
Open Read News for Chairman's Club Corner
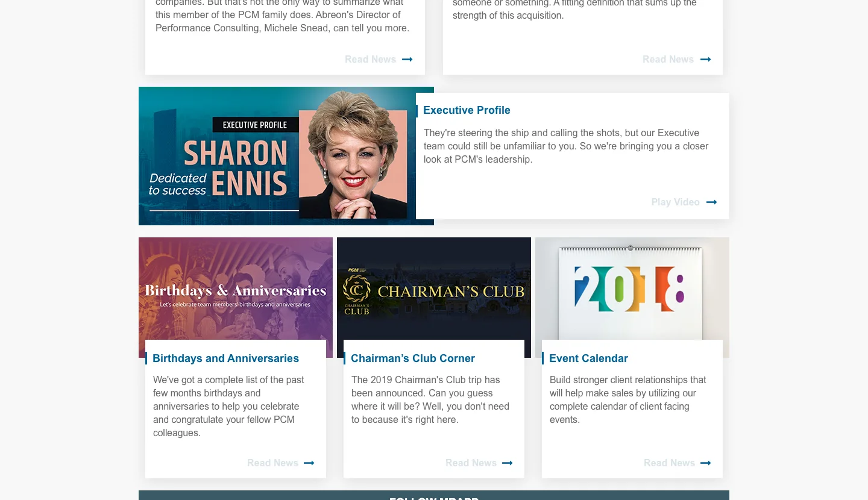coord(471,463)
